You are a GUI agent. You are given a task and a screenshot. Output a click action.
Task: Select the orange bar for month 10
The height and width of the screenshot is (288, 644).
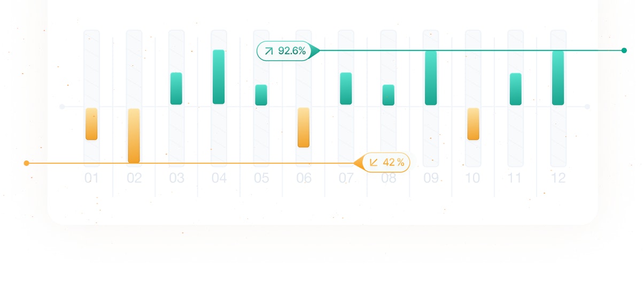473,124
